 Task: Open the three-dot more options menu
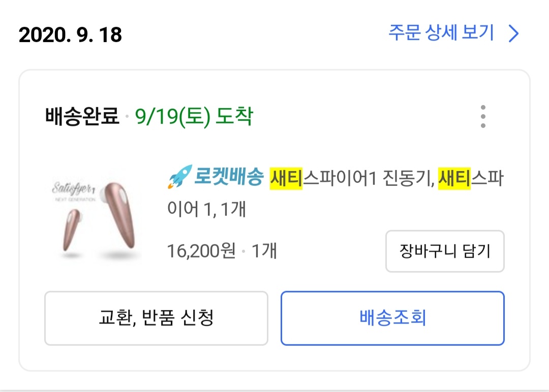pos(483,117)
